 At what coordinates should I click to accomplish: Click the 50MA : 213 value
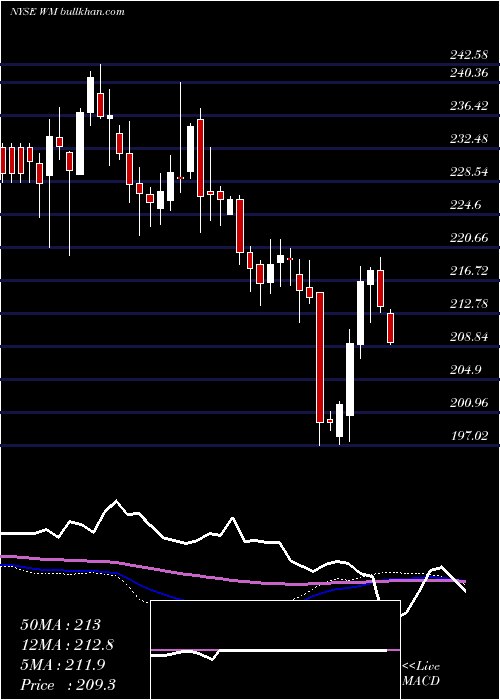pyautogui.click(x=61, y=625)
